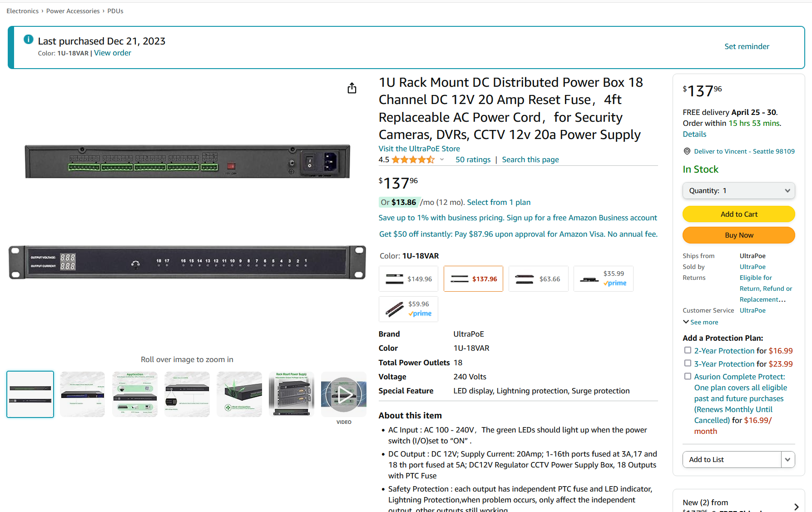
Task: Enable the 2-Year Protection checkbox
Action: [688, 350]
